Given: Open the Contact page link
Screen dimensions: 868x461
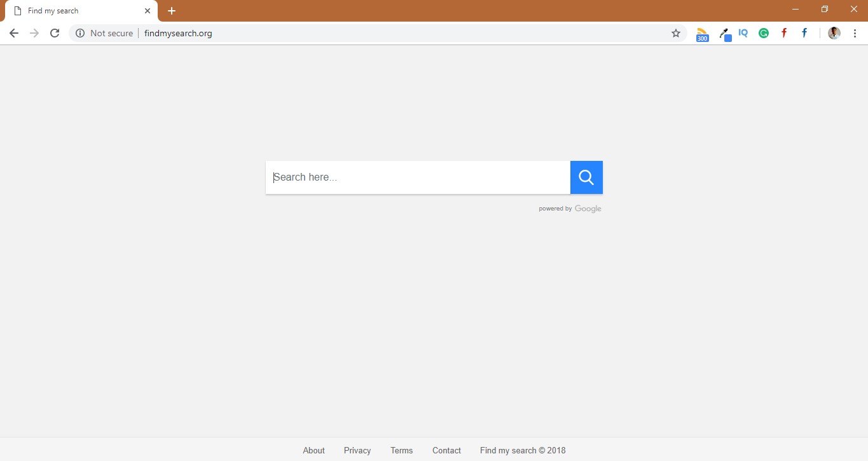Looking at the screenshot, I should (446, 450).
